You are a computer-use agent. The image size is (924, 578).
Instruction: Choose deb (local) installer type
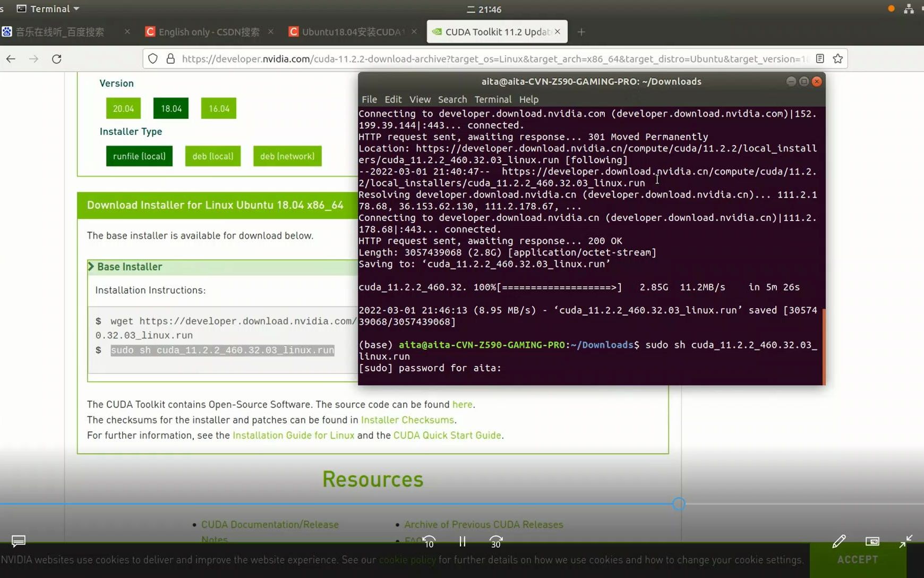coord(213,156)
